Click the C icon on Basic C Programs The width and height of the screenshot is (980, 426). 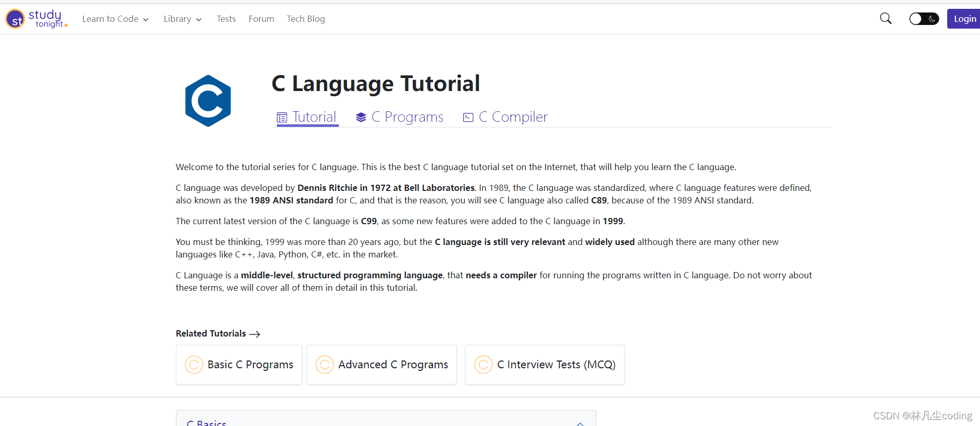(194, 365)
